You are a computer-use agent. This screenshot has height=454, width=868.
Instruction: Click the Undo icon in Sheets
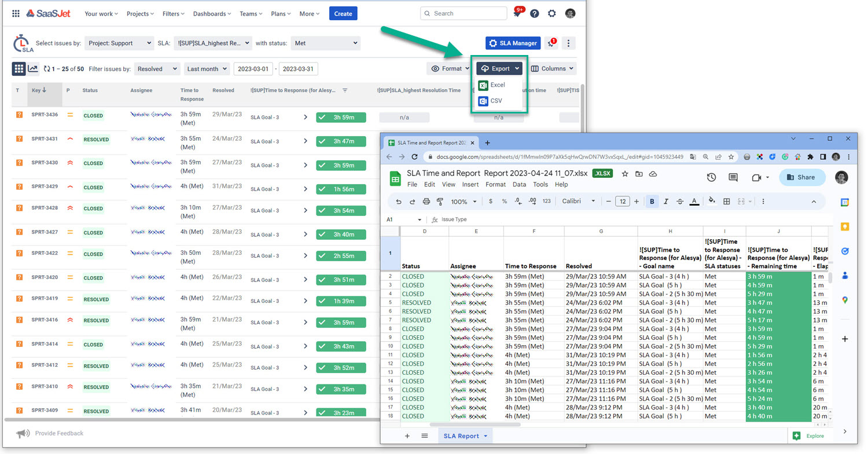[398, 201]
